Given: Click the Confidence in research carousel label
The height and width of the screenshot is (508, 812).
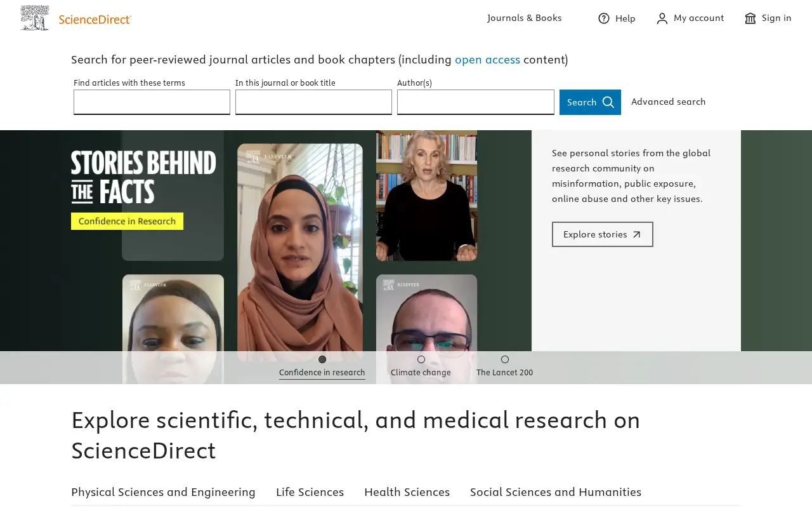Looking at the screenshot, I should click(x=322, y=373).
